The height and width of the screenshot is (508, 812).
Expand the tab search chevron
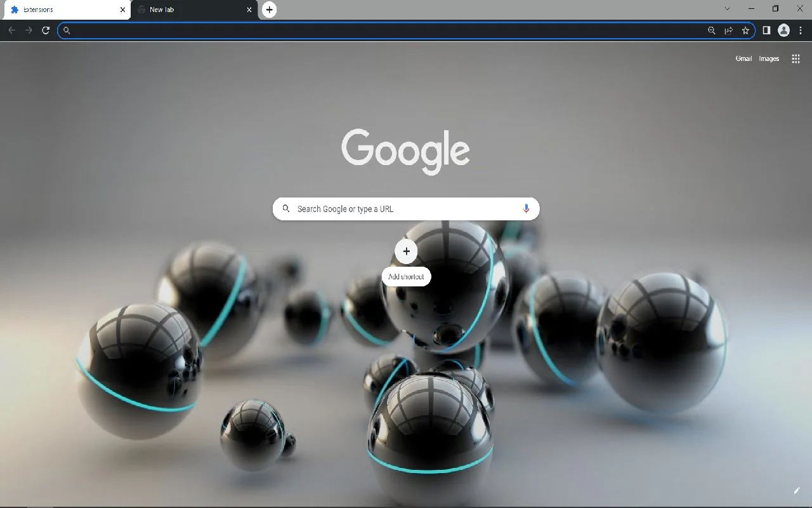tap(727, 9)
